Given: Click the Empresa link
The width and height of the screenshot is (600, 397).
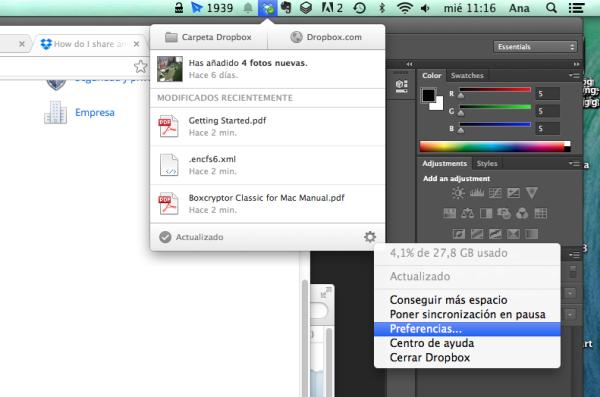Looking at the screenshot, I should [x=95, y=113].
